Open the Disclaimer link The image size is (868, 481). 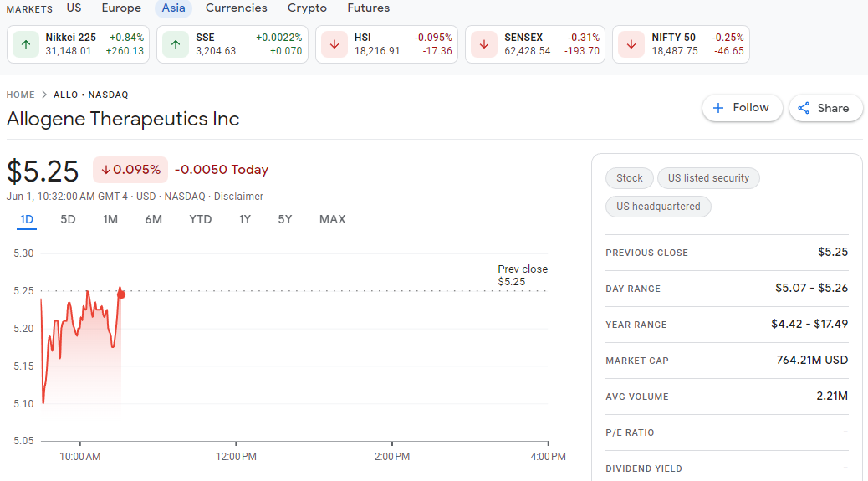click(238, 197)
